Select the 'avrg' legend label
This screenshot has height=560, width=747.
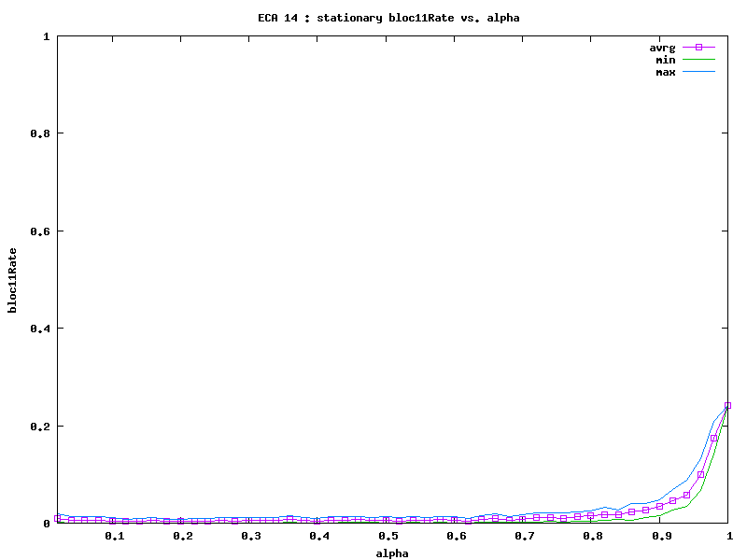pyautogui.click(x=662, y=48)
